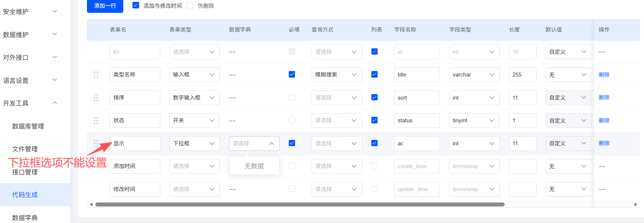The height and width of the screenshot is (223, 644).
Task: Click drag handle icon for 类型名称 row
Action: tap(96, 75)
